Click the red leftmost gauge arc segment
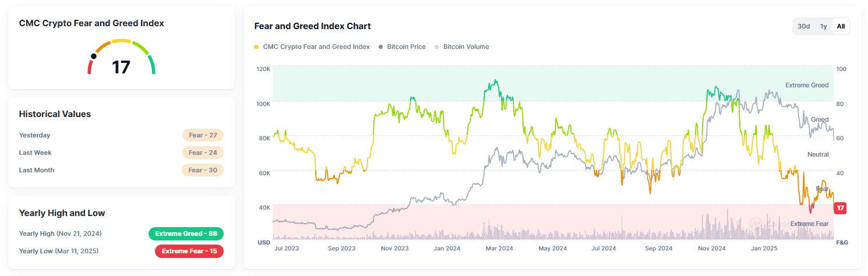Screen dimensions: 868x276 [x=90, y=68]
